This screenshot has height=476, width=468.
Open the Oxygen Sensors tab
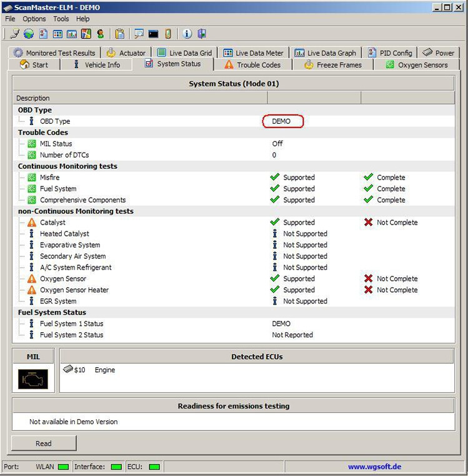click(x=416, y=64)
